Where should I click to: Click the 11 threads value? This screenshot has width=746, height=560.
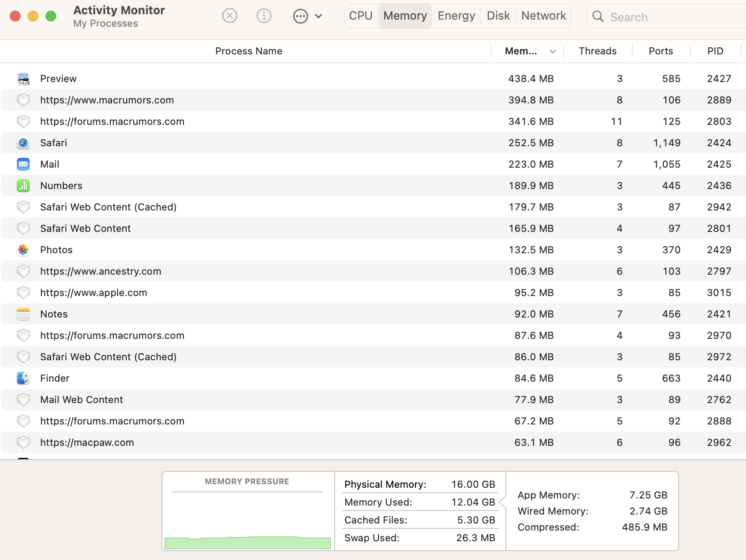click(617, 121)
